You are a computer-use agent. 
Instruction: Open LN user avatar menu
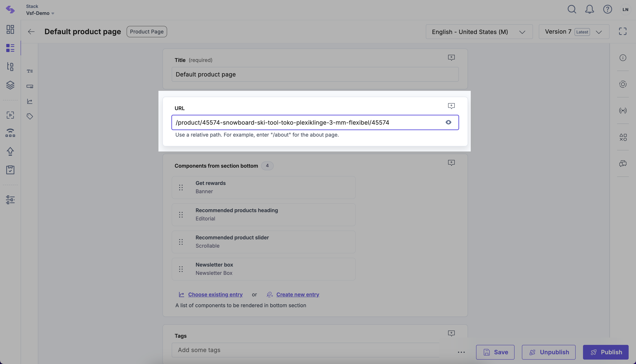coord(626,10)
